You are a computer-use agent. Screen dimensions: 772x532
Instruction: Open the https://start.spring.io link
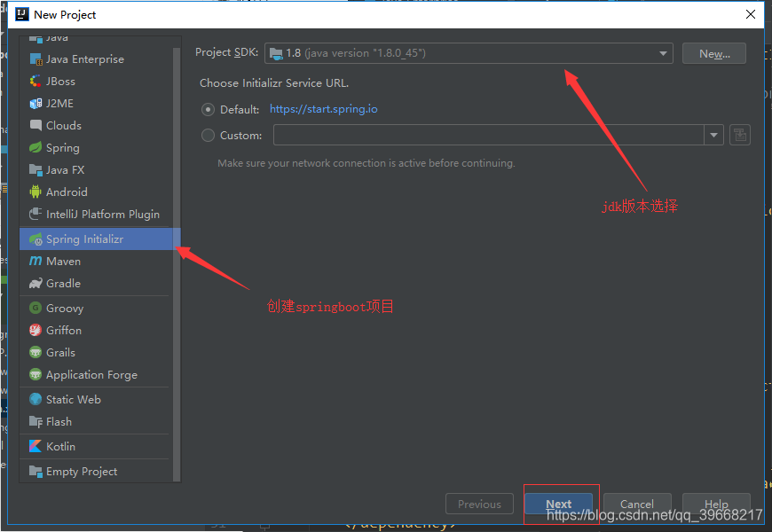pos(324,109)
